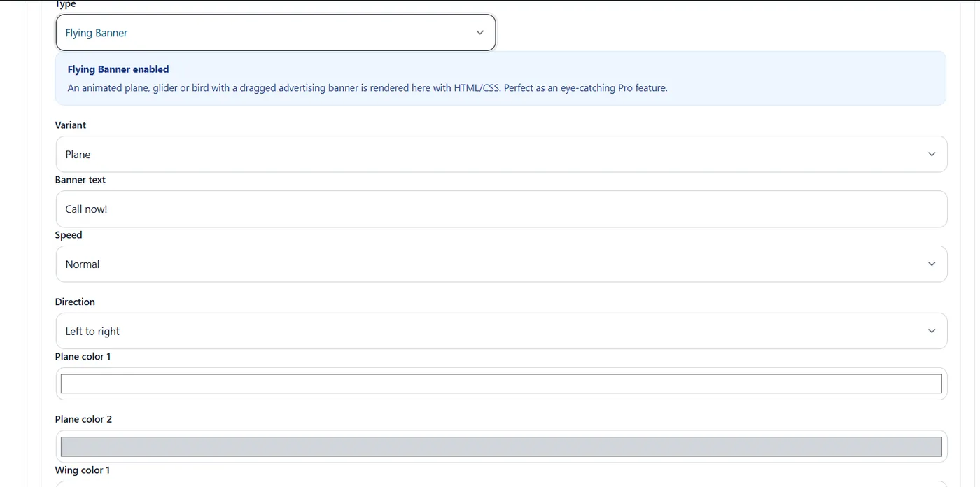
Task: Click the Banner text field containing Call now!
Action: click(x=501, y=209)
